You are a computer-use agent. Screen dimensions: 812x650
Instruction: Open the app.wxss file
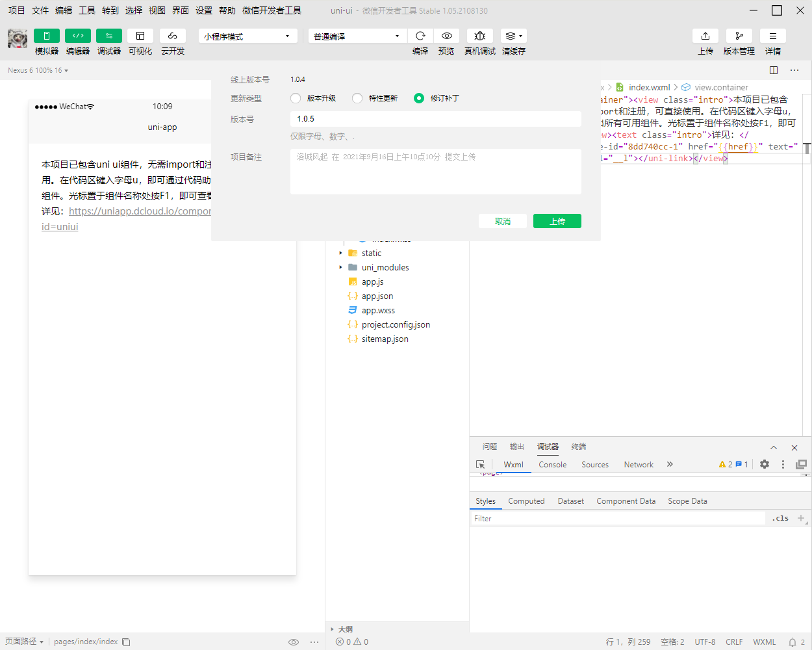pyautogui.click(x=378, y=311)
